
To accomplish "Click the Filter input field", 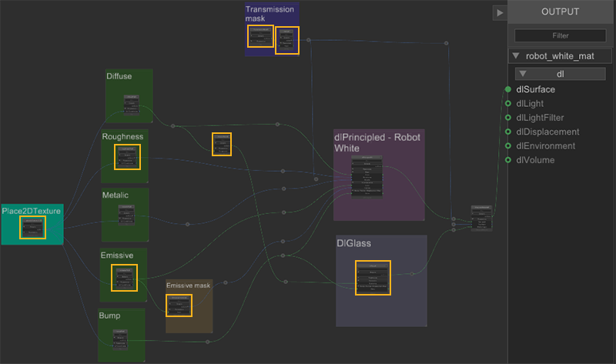I will tap(560, 35).
